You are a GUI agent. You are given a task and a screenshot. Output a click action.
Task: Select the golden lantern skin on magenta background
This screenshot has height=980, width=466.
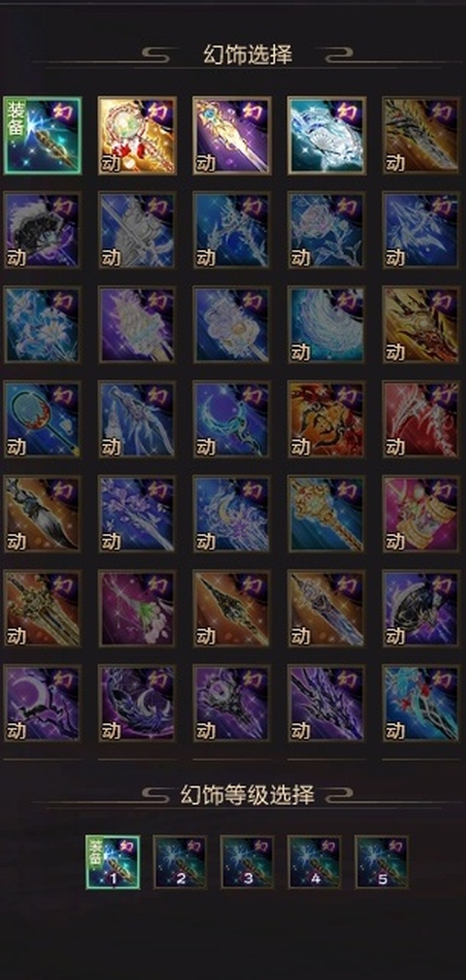[422, 514]
